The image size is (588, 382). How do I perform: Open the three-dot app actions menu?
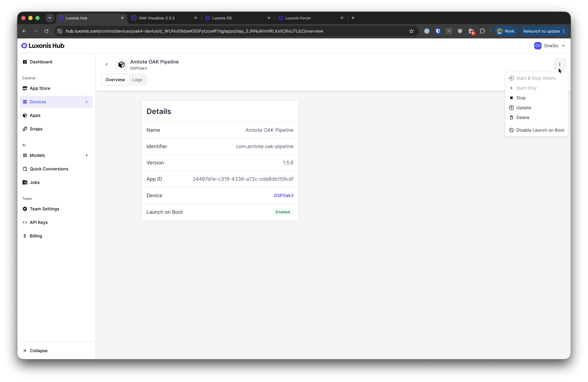(559, 64)
